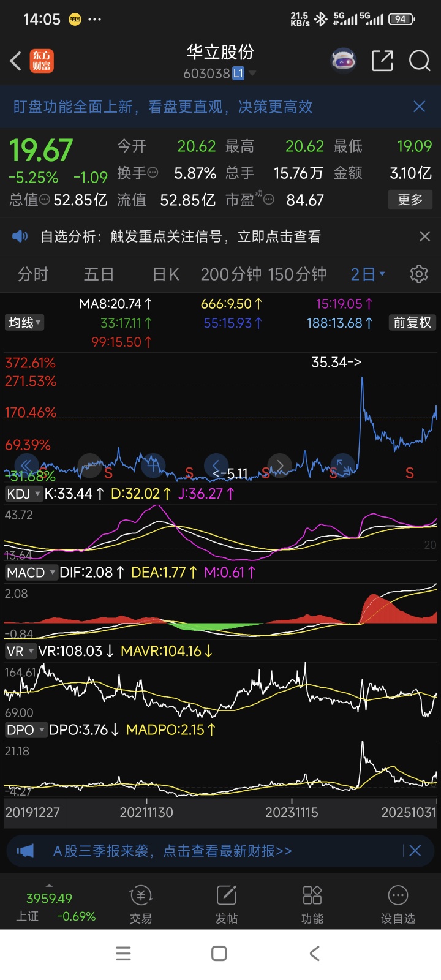
Task: Tap the L1 level badge
Action: (238, 73)
